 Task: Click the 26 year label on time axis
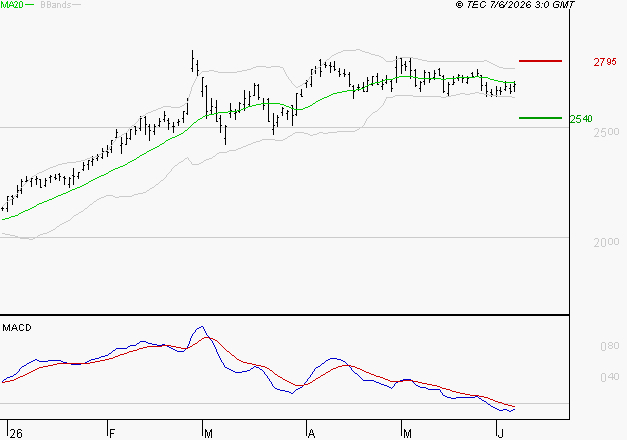16,434
